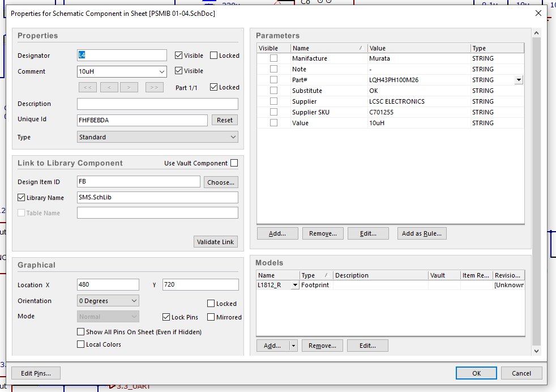Check Visible box for Part# parameter

point(273,80)
